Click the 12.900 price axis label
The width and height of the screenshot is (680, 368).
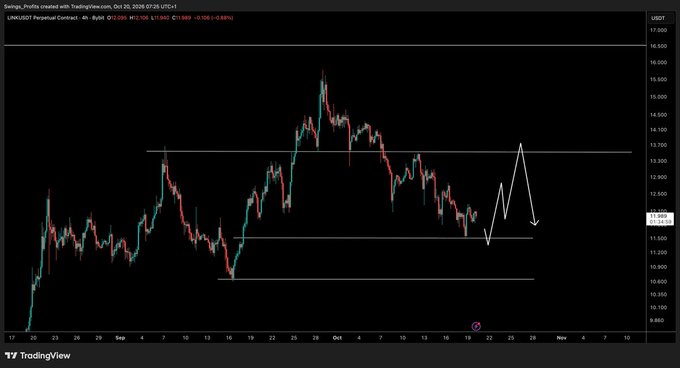pyautogui.click(x=658, y=177)
